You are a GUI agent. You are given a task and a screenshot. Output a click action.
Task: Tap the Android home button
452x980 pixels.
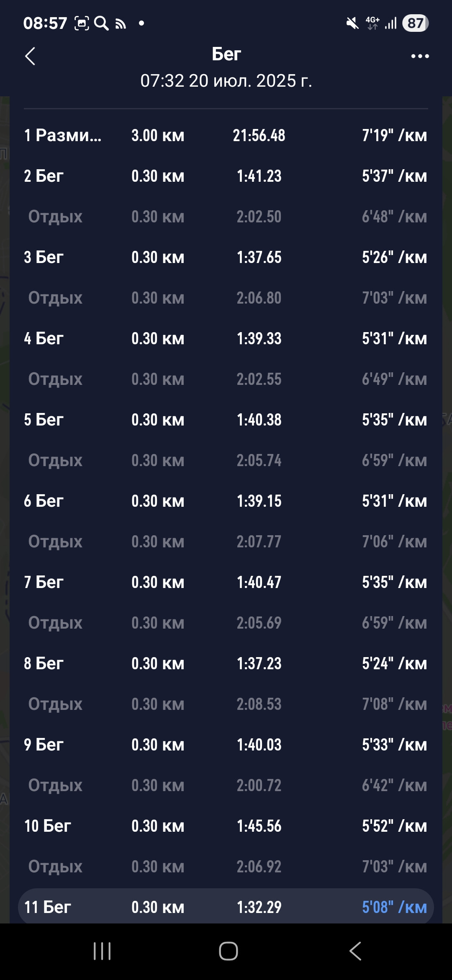pos(229,951)
